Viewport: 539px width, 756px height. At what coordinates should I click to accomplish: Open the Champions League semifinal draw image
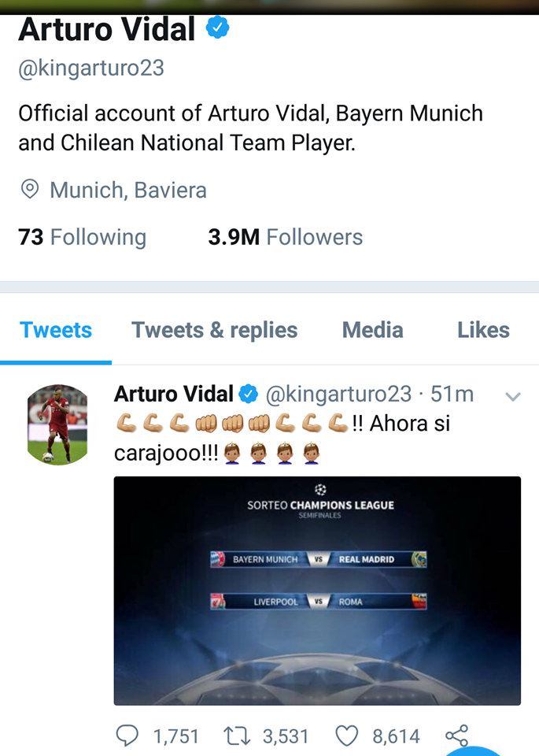(317, 591)
